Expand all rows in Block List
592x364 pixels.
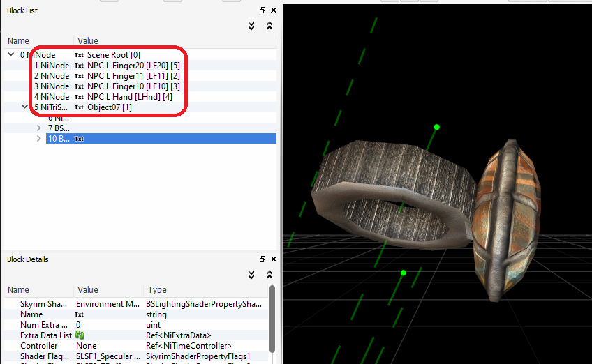coord(251,26)
